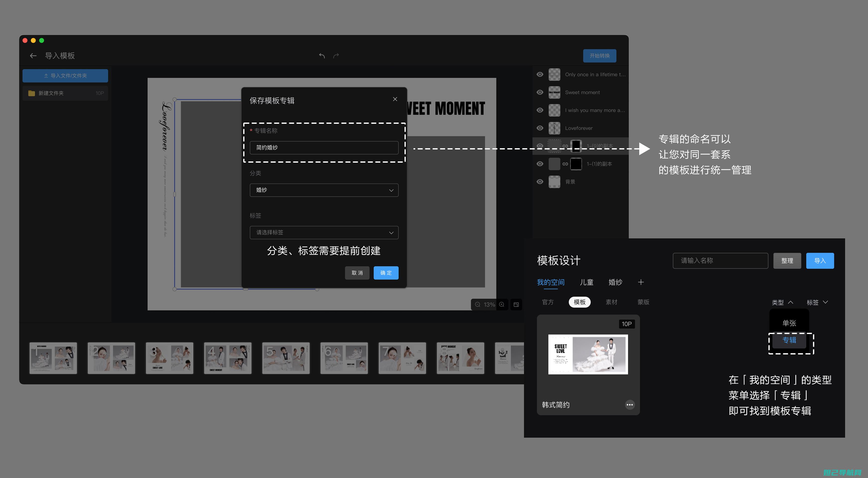Hide the Loveforever layer
868x478 pixels.
coord(540,128)
